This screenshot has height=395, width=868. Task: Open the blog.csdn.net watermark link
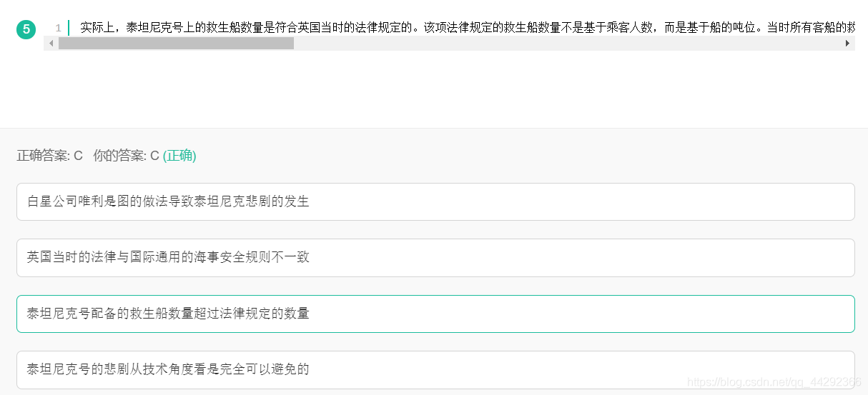[774, 382]
